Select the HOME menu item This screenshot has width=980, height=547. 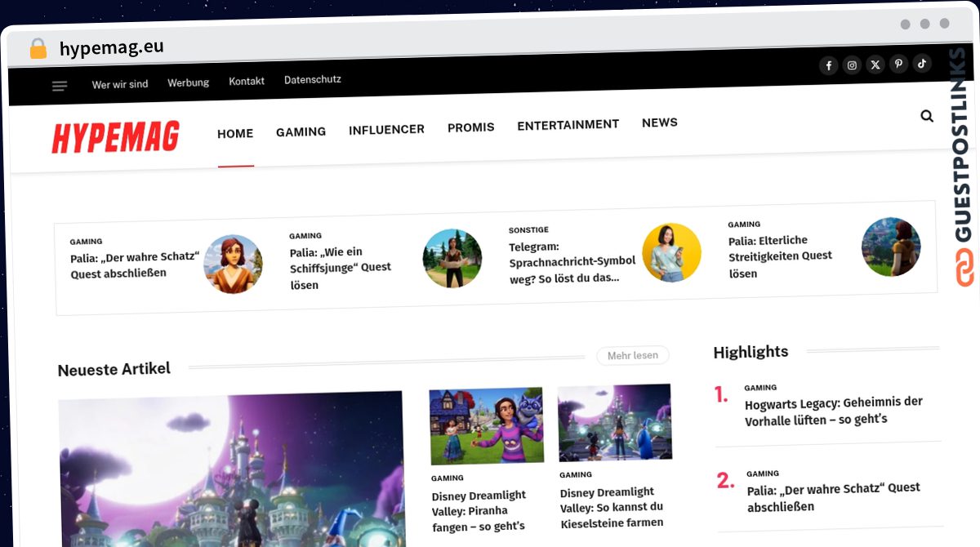pos(235,133)
